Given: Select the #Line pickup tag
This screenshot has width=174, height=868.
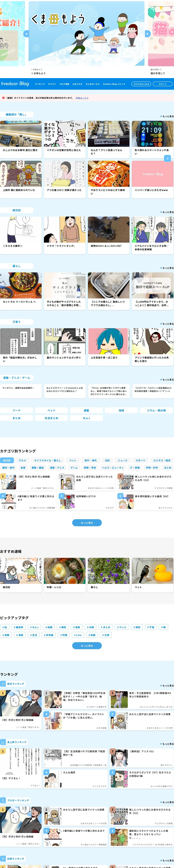Looking at the screenshot, I should [78, 635].
